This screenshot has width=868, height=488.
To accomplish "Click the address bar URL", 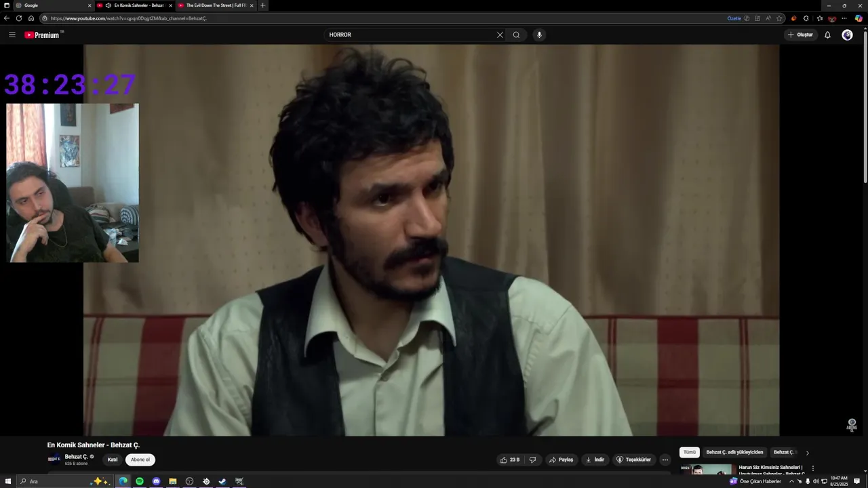I will 129,18.
